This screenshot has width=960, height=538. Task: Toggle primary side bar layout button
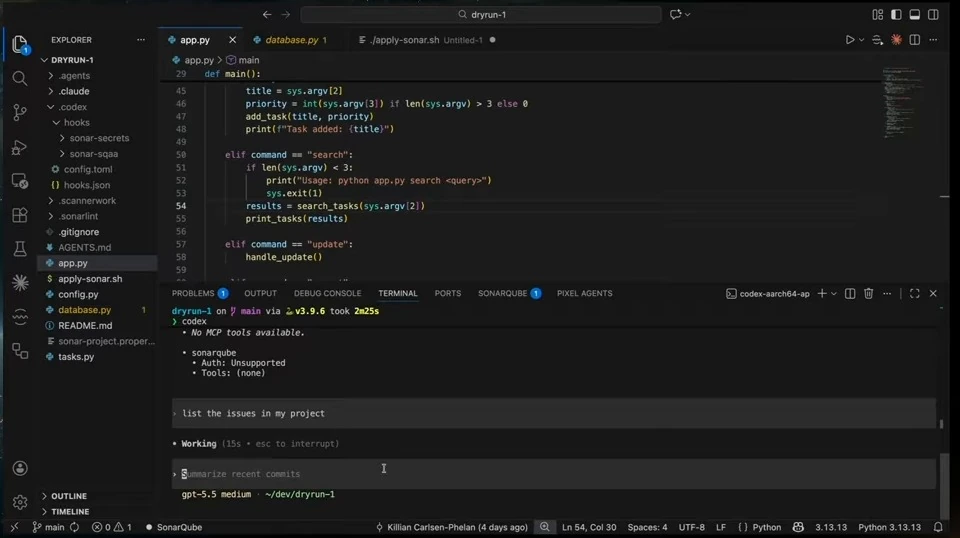point(896,14)
